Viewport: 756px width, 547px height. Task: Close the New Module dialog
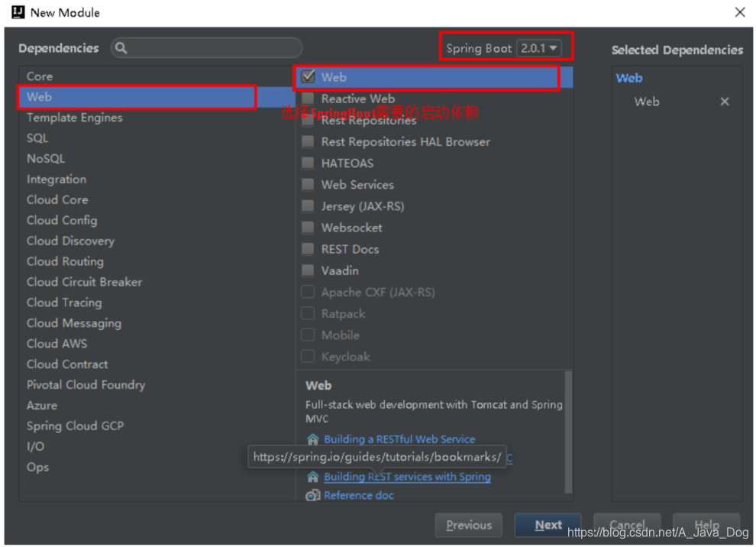click(x=740, y=12)
